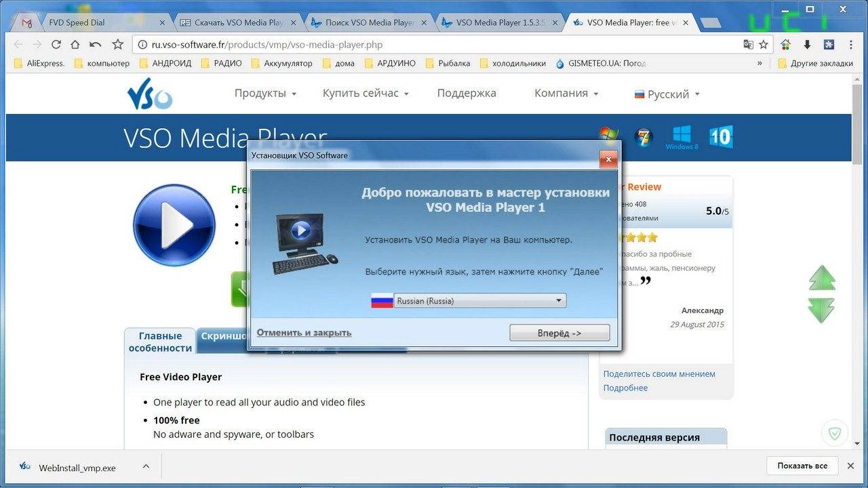
Task: Open the Другие закладки folder
Action: pyautogui.click(x=816, y=63)
